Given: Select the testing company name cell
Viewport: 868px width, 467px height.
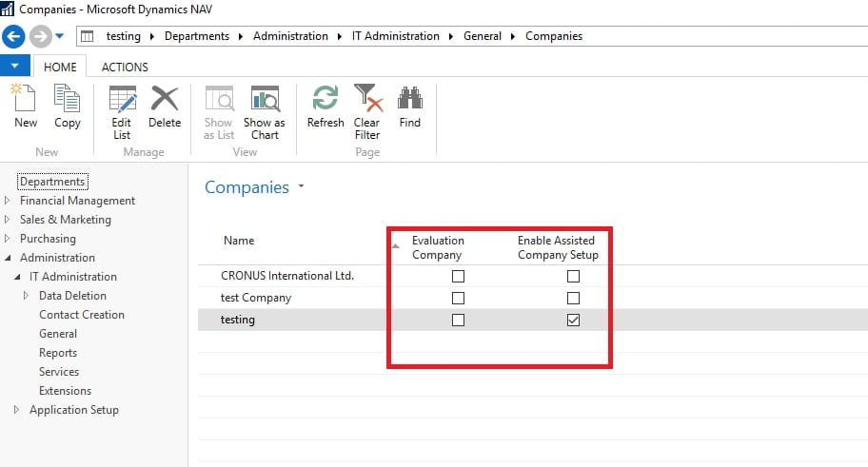Looking at the screenshot, I should [238, 320].
